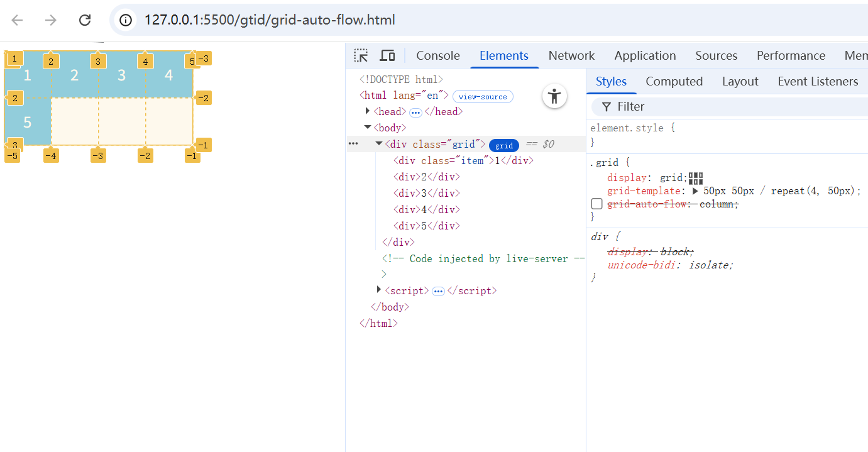Select the <div>5</div> node

click(427, 226)
